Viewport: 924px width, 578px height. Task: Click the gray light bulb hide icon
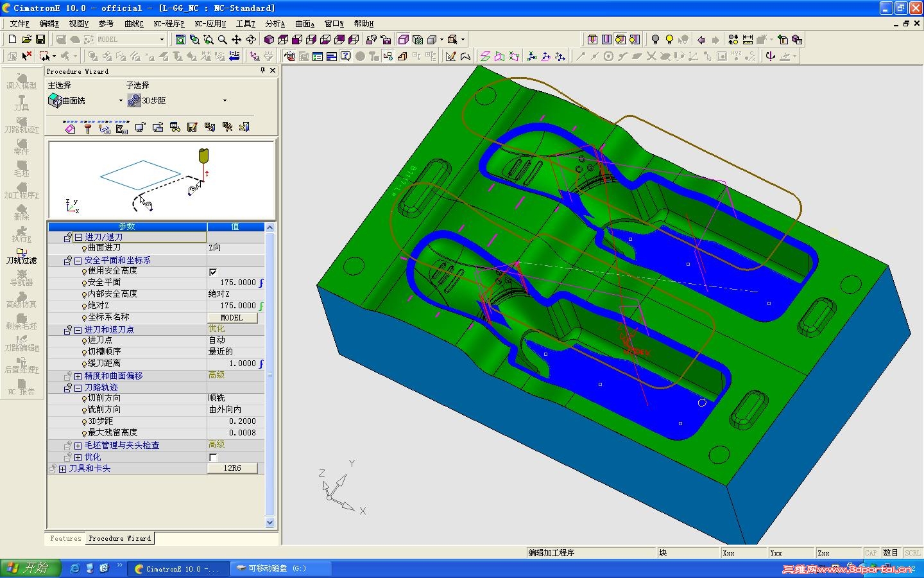(x=655, y=40)
